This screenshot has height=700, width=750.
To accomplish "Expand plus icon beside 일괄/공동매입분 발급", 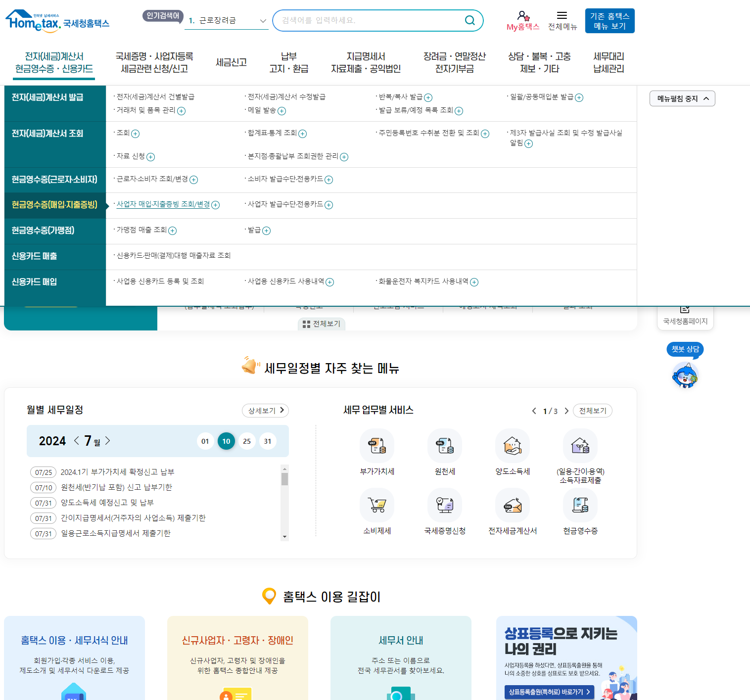I will [x=579, y=98].
